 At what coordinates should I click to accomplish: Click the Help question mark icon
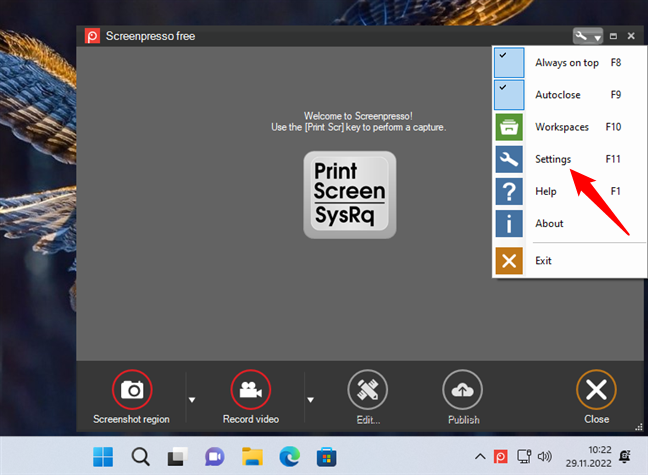click(509, 191)
